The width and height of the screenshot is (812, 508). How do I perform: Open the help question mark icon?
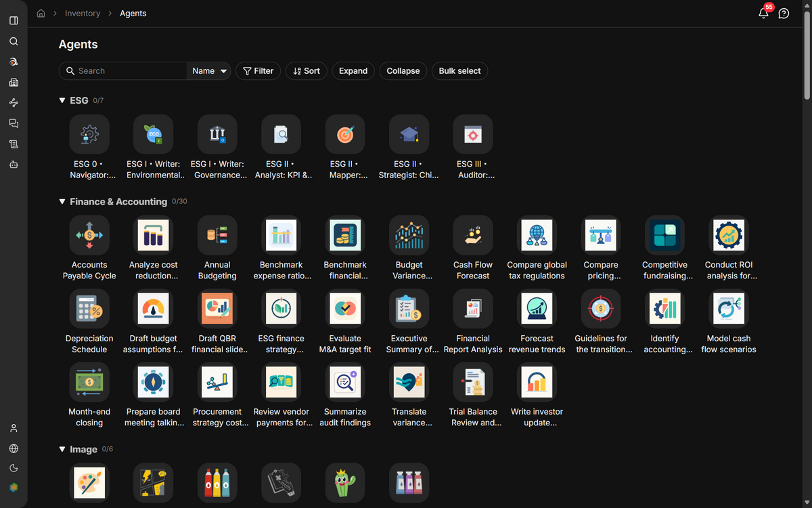(784, 13)
